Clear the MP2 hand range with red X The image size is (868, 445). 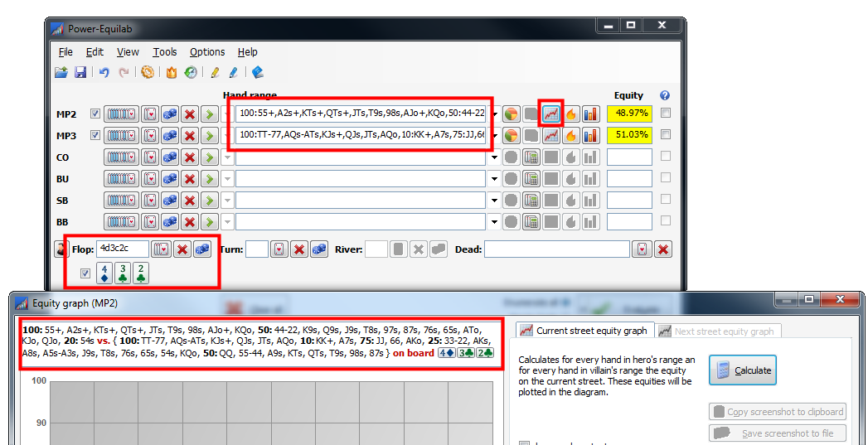click(x=190, y=114)
